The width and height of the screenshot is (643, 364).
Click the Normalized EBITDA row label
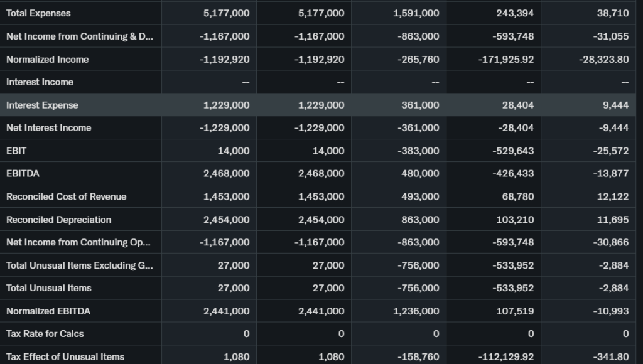pyautogui.click(x=49, y=311)
